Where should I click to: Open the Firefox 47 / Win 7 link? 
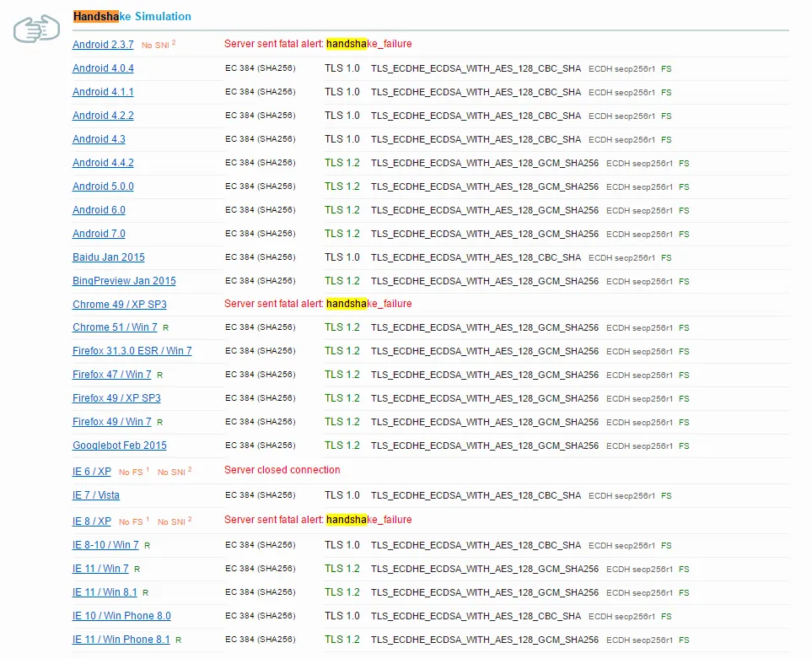tap(112, 375)
